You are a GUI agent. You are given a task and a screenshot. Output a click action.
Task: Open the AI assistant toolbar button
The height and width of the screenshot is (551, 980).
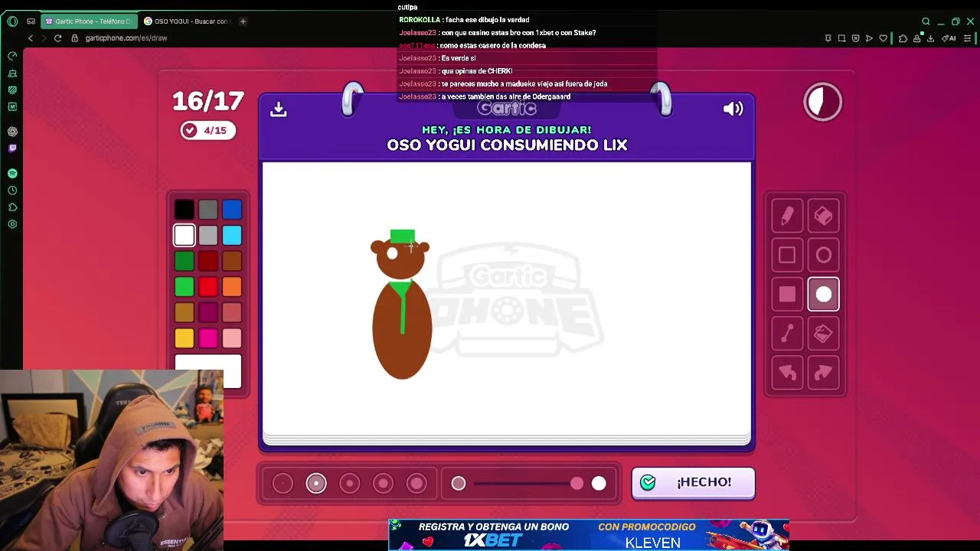pos(949,38)
